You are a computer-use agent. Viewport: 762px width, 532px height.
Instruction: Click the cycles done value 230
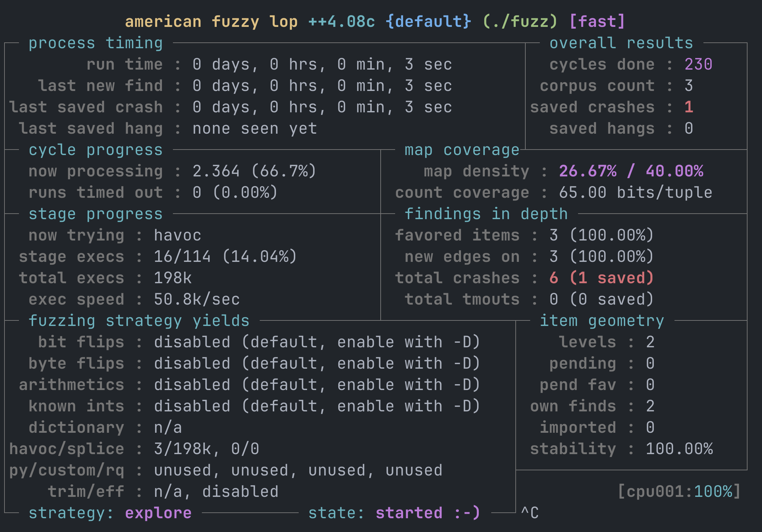pos(698,65)
